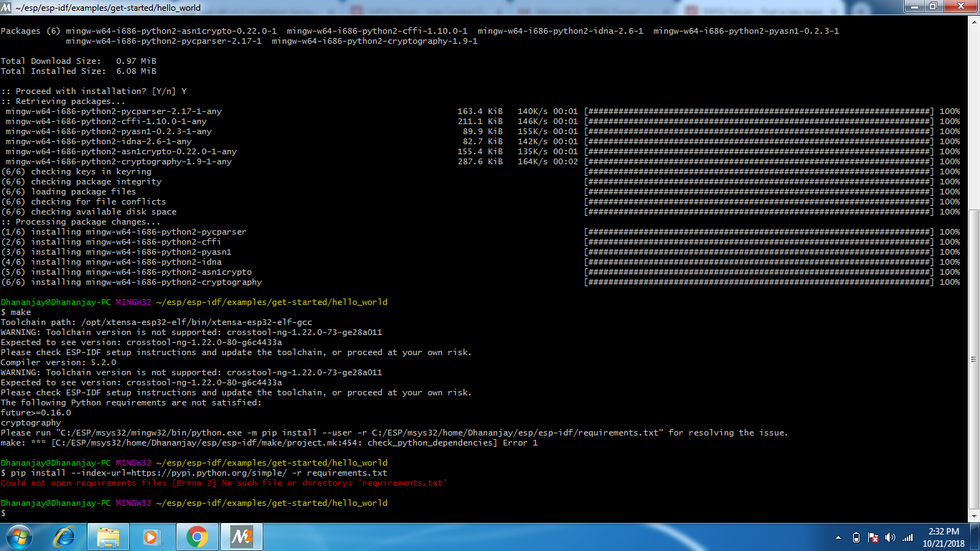Select the MSYS2 MinGW terminal taskbar button
The width and height of the screenshot is (980, 551).
(242, 537)
